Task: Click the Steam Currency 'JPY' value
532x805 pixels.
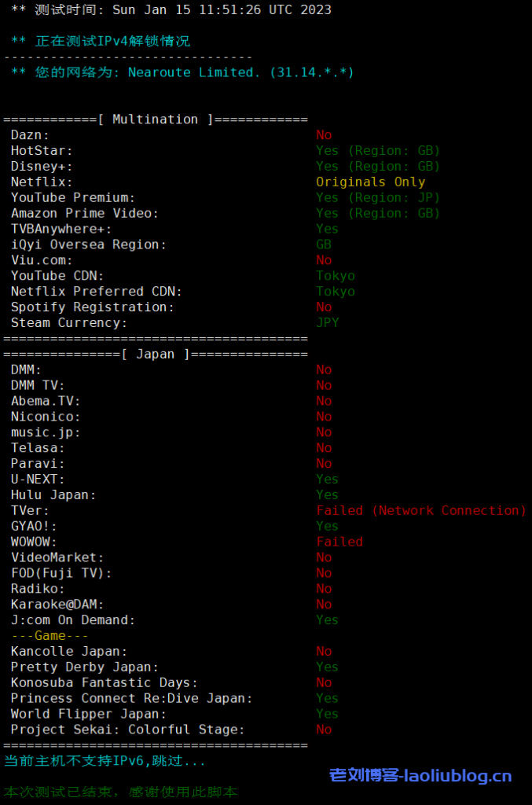Action: (328, 322)
